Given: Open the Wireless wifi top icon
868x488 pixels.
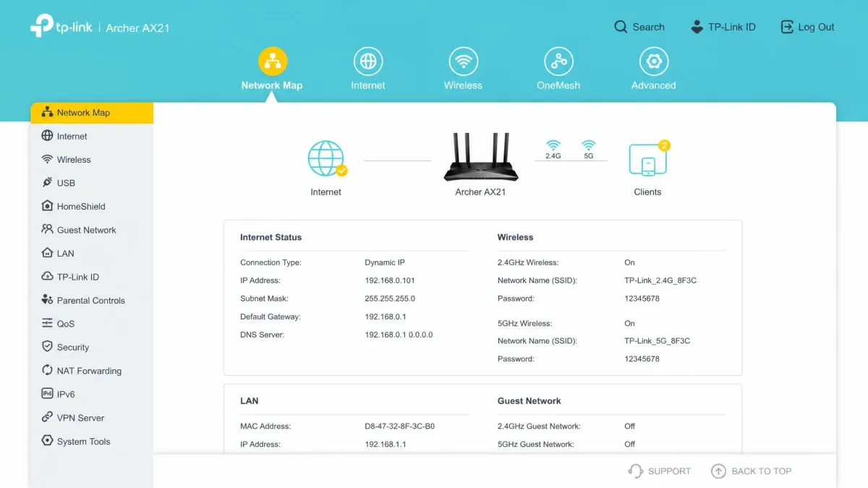Looking at the screenshot, I should [463, 61].
